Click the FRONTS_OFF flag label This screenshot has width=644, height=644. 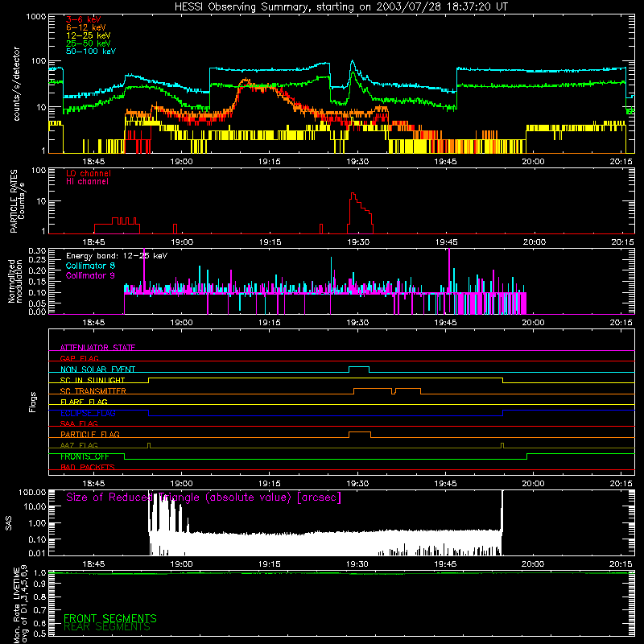[x=85, y=456]
